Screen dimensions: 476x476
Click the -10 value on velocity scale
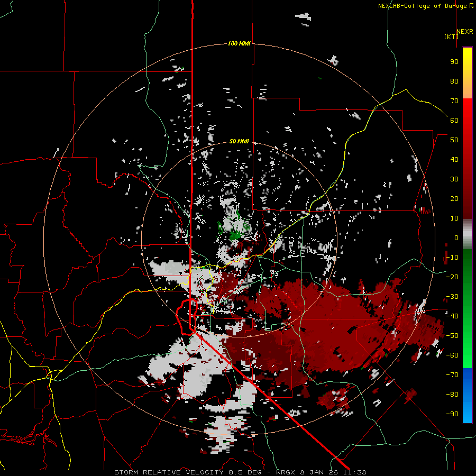pyautogui.click(x=452, y=258)
